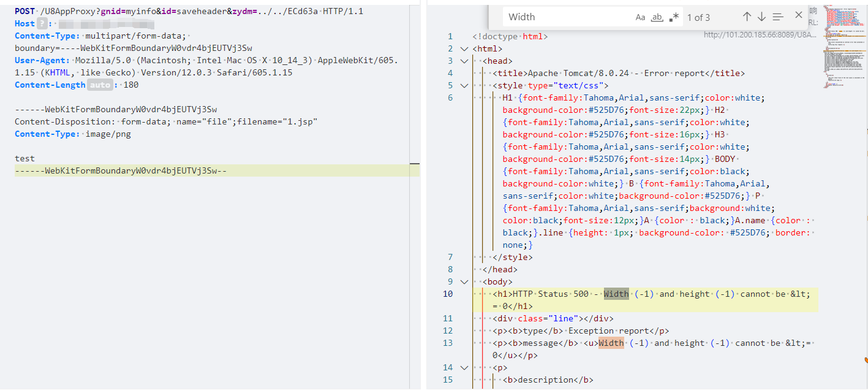
Task: Click the closing boundary line ending with --
Action: [x=121, y=171]
